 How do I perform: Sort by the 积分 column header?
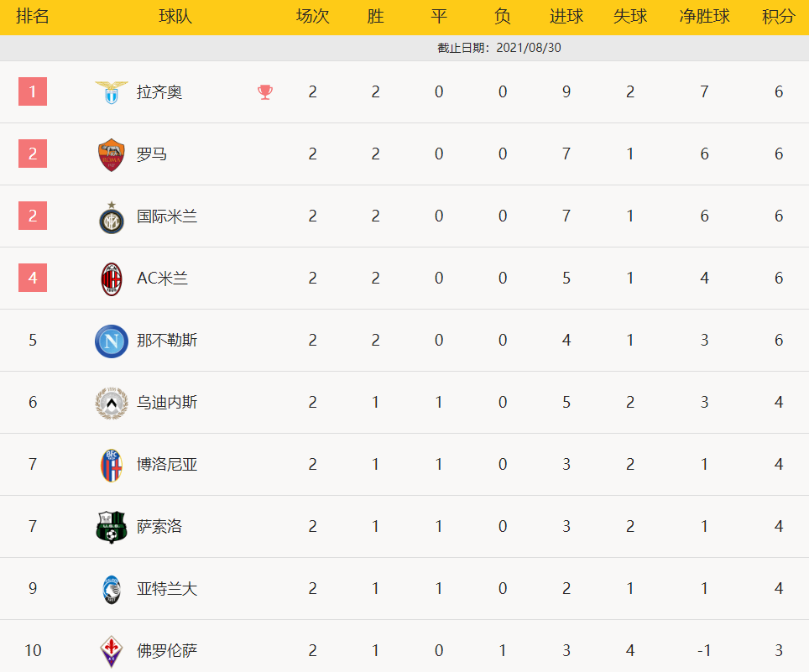779,17
